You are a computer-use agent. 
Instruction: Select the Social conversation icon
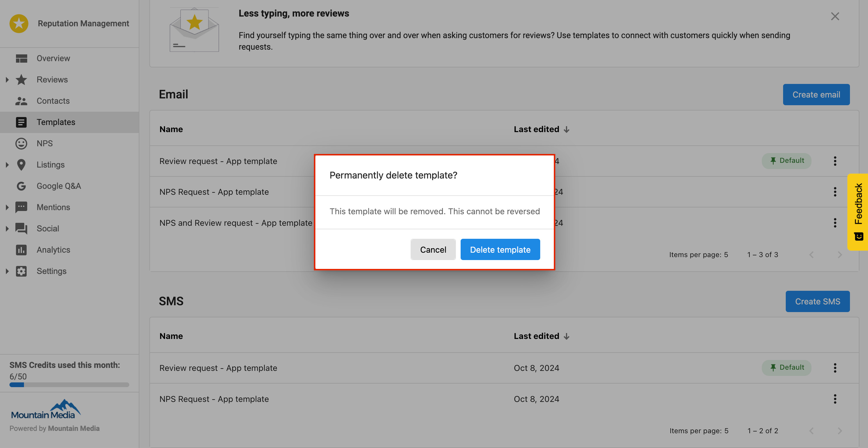pyautogui.click(x=21, y=228)
